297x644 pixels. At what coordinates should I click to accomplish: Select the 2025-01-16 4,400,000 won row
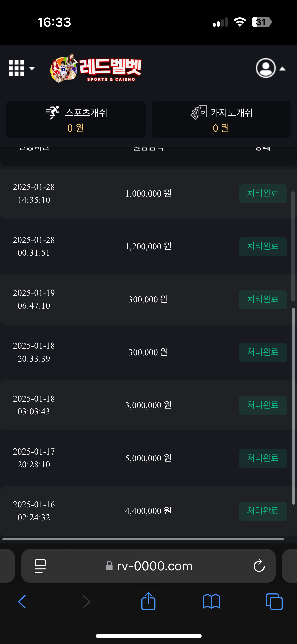tap(148, 511)
